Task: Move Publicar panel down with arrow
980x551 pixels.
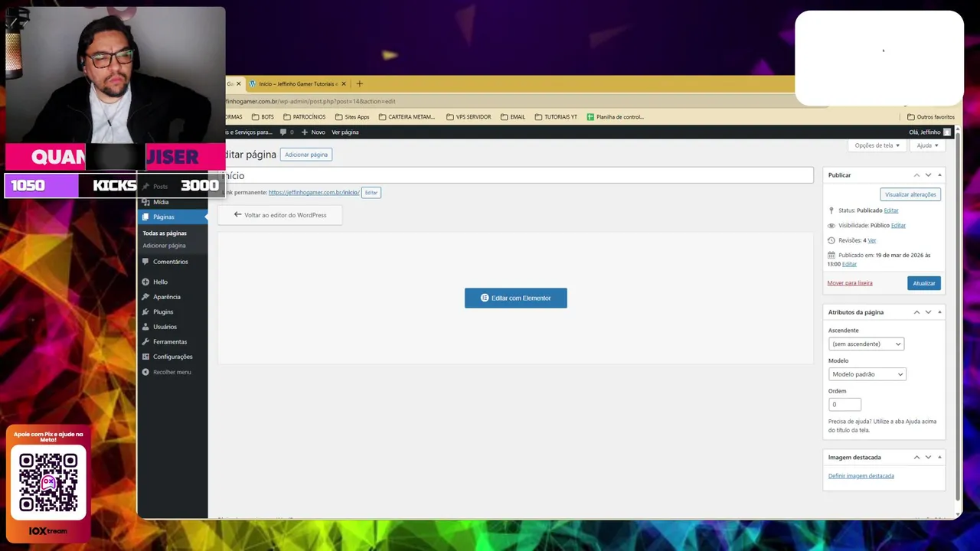Action: (x=928, y=175)
